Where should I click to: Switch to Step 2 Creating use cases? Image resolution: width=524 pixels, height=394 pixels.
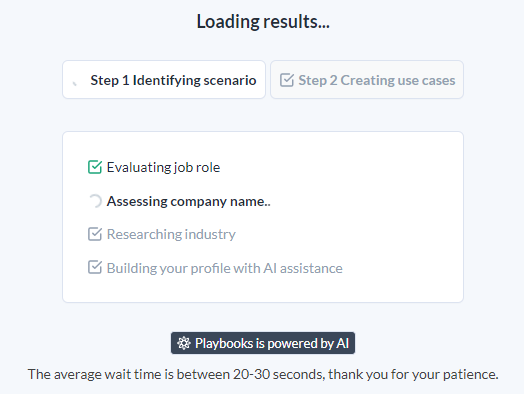tap(367, 80)
